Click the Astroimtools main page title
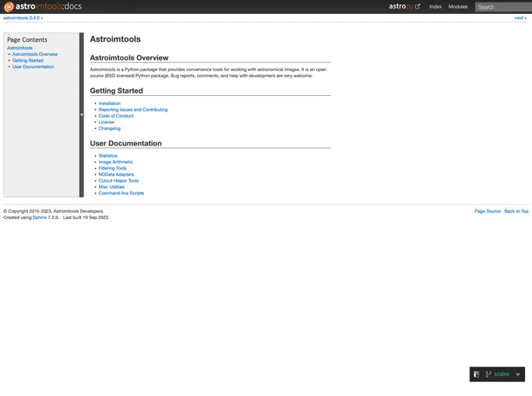Viewport: 532px width, 396px height. click(115, 39)
